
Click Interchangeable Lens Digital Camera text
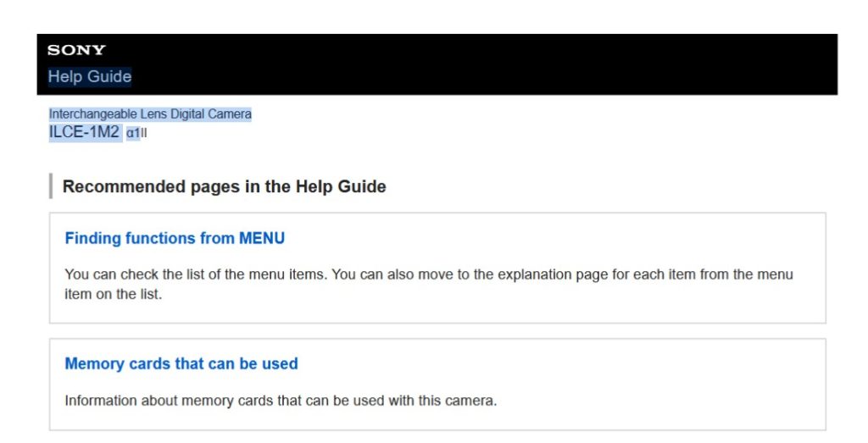[150, 114]
